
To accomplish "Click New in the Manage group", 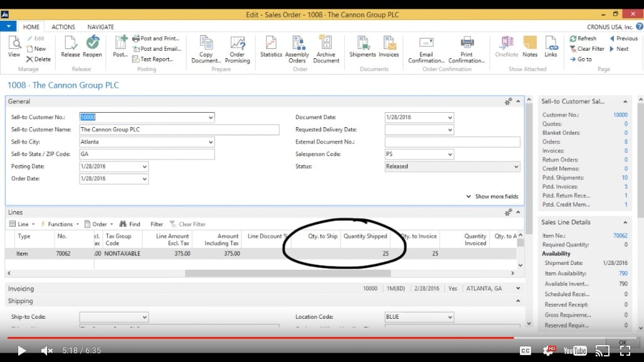I will coord(36,48).
